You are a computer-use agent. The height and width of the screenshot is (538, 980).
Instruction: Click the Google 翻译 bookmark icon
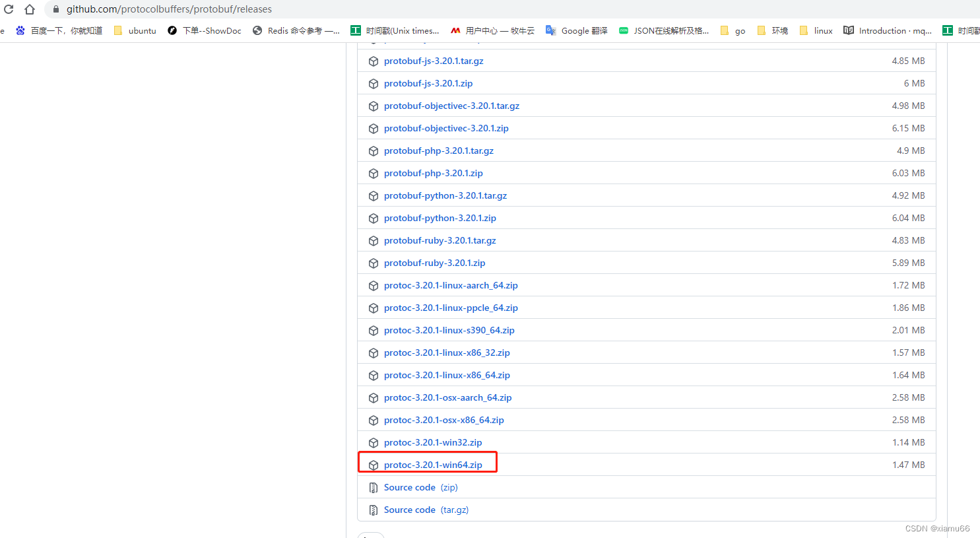[550, 30]
